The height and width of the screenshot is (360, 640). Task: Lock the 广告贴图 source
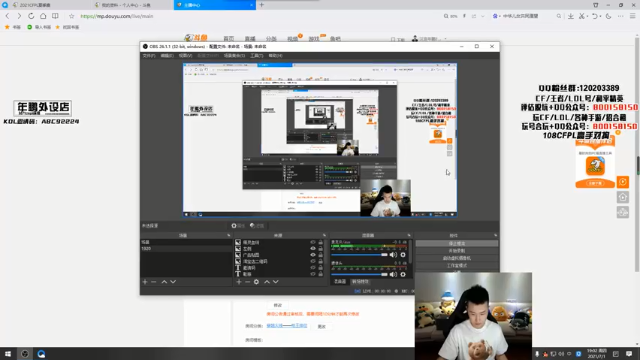click(320, 255)
